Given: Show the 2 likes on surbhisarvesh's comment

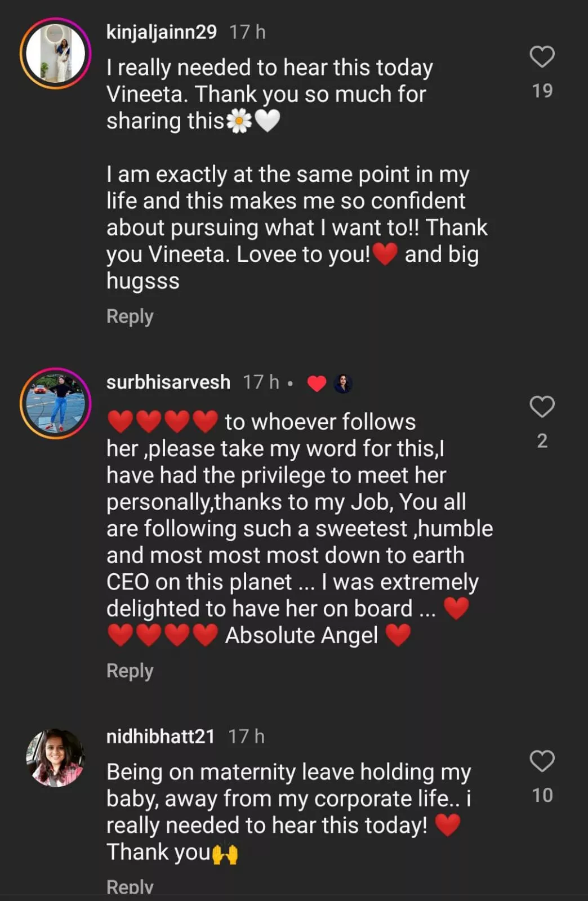Looking at the screenshot, I should coord(542,441).
